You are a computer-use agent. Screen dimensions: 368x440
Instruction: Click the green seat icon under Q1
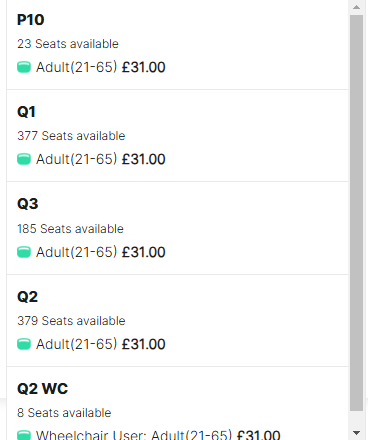click(24, 159)
